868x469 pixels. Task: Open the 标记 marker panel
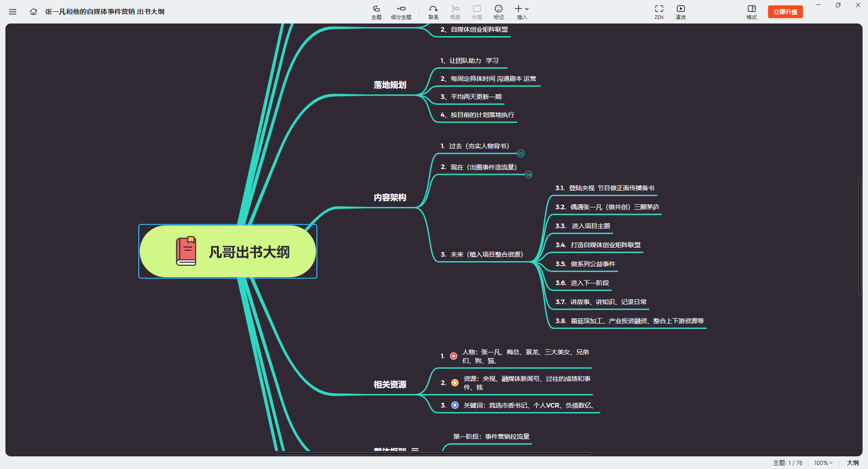coord(498,11)
